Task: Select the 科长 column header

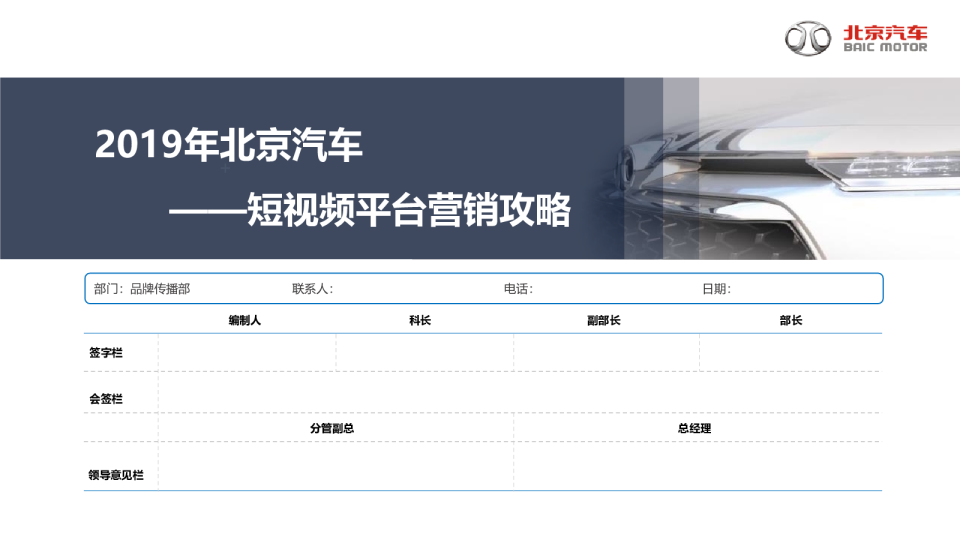Action: [x=420, y=321]
